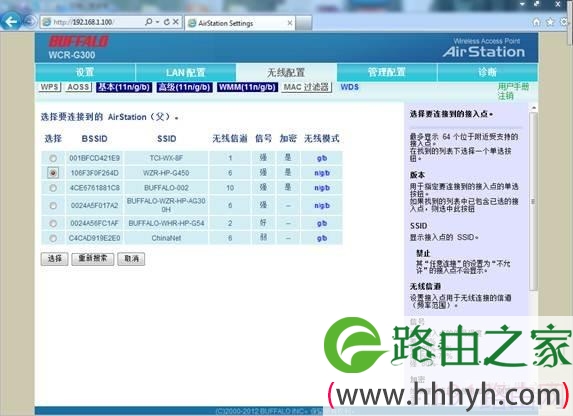The width and height of the screenshot is (573, 416).
Task: Click channel value 10 for BUFFALO-002
Action: coord(230,188)
